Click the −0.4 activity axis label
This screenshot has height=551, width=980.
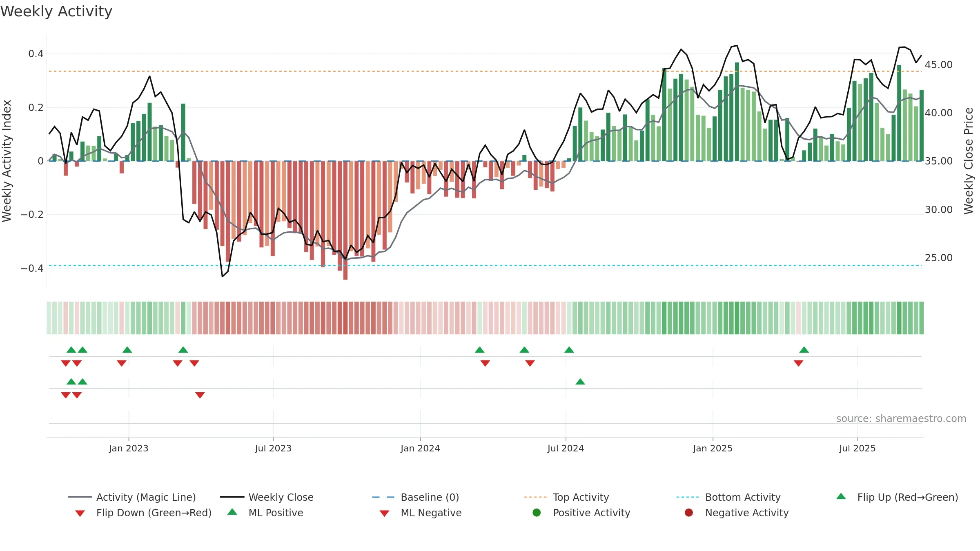(x=32, y=268)
